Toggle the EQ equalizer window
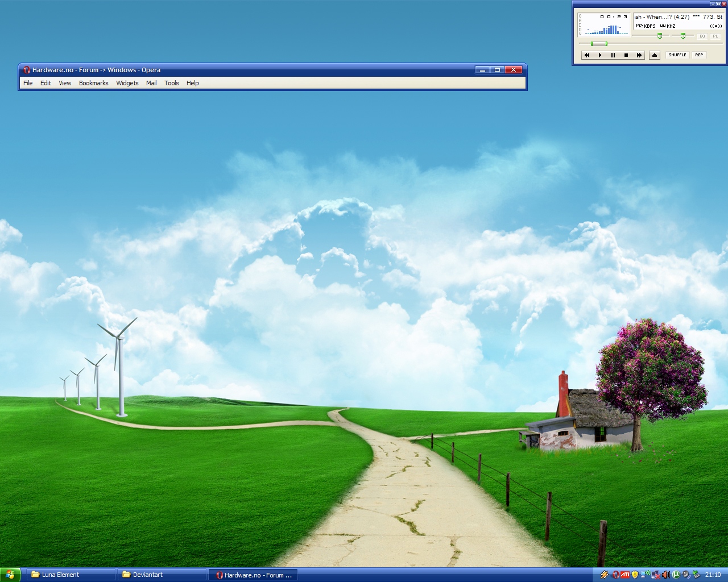The width and height of the screenshot is (728, 582). point(702,36)
